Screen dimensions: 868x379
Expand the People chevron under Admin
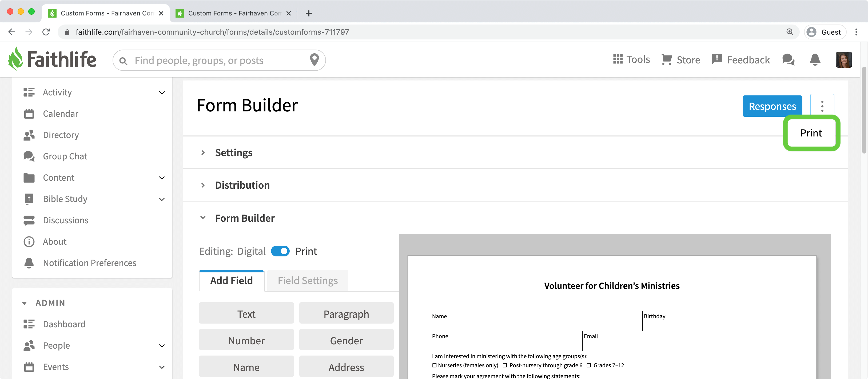162,346
